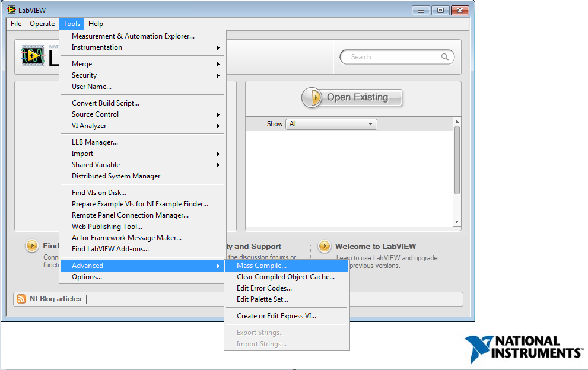Choose Create or Edit Express VI
The width and height of the screenshot is (588, 370).
point(287,315)
